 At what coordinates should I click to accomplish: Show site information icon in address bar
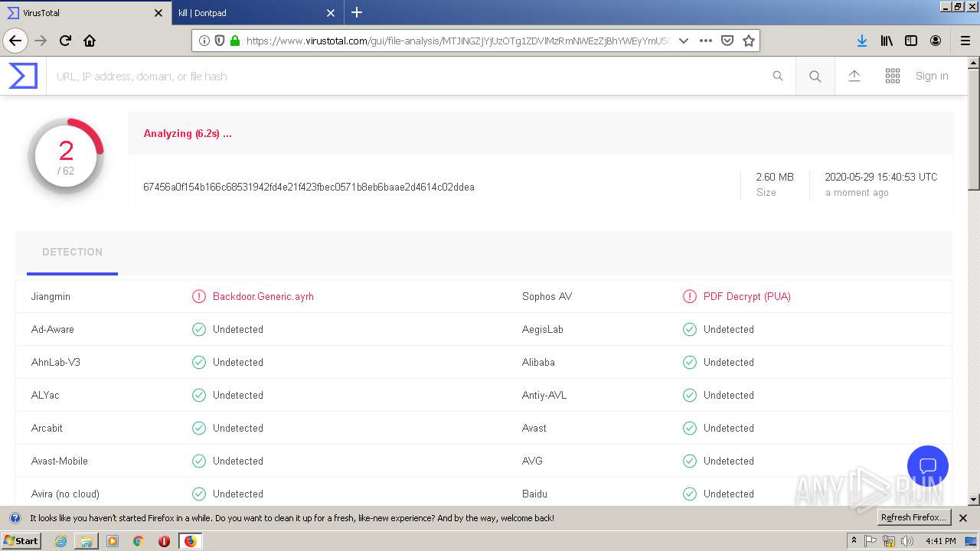(x=204, y=41)
